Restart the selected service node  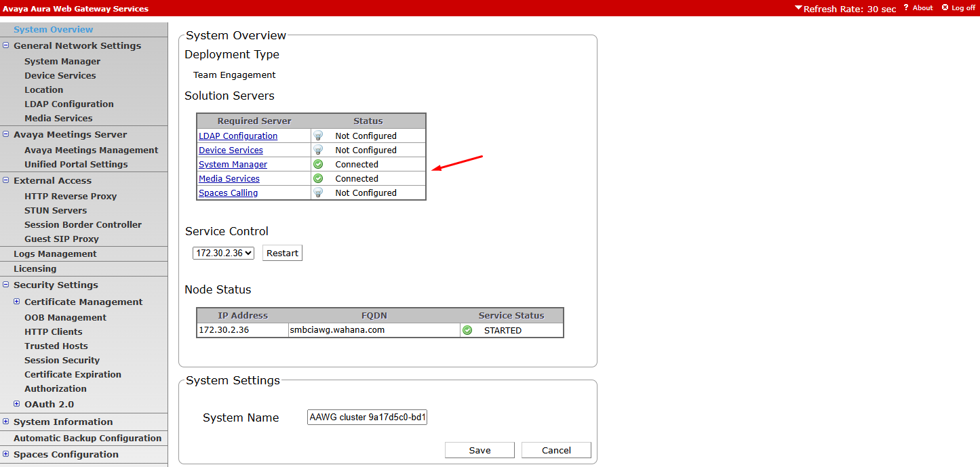[282, 253]
